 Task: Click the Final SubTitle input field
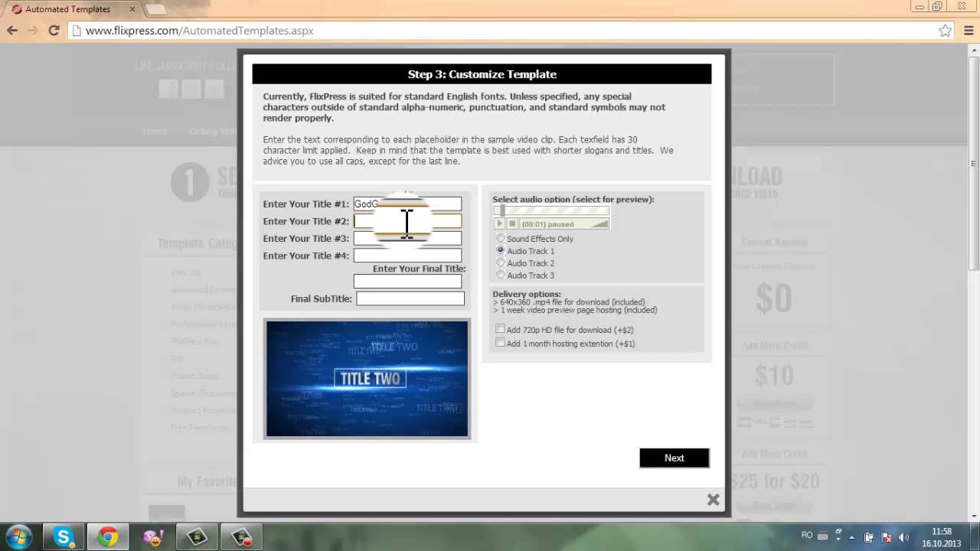point(410,298)
